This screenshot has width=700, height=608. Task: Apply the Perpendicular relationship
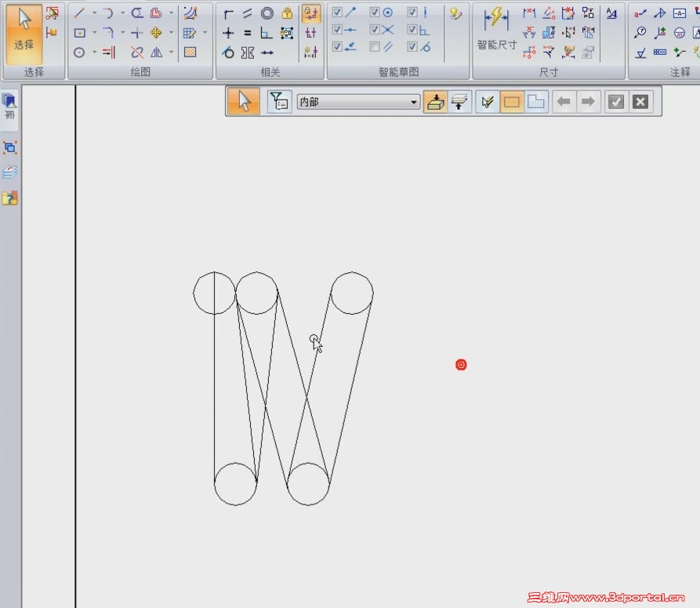tap(267, 33)
